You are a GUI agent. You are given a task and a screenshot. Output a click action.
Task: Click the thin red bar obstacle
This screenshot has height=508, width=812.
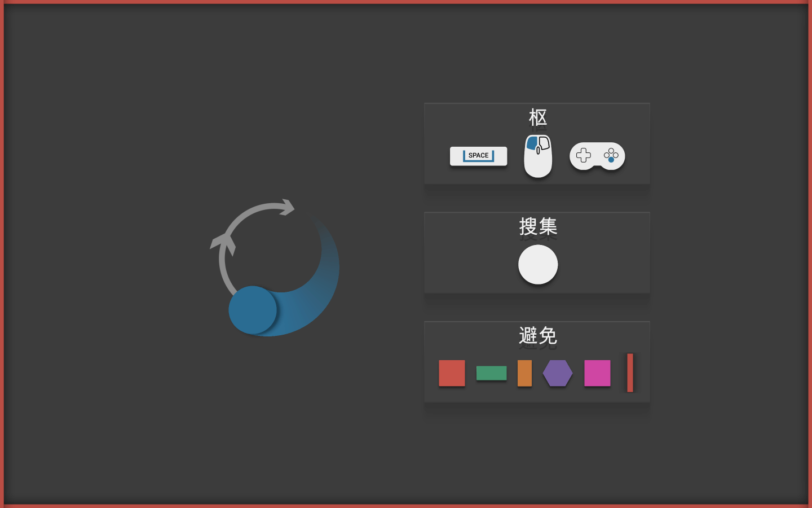coord(630,373)
